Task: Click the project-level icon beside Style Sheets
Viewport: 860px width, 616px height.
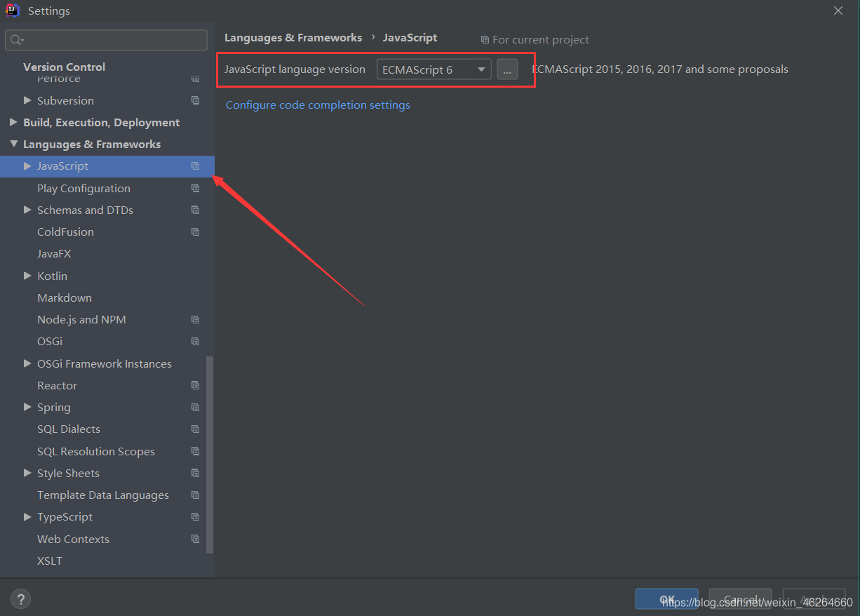Action: 196,473
